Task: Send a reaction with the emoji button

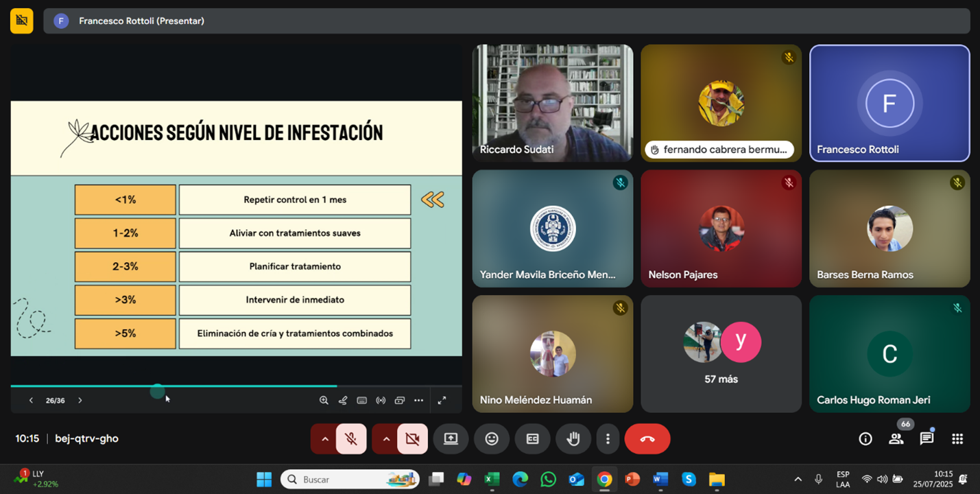Action: pos(492,439)
